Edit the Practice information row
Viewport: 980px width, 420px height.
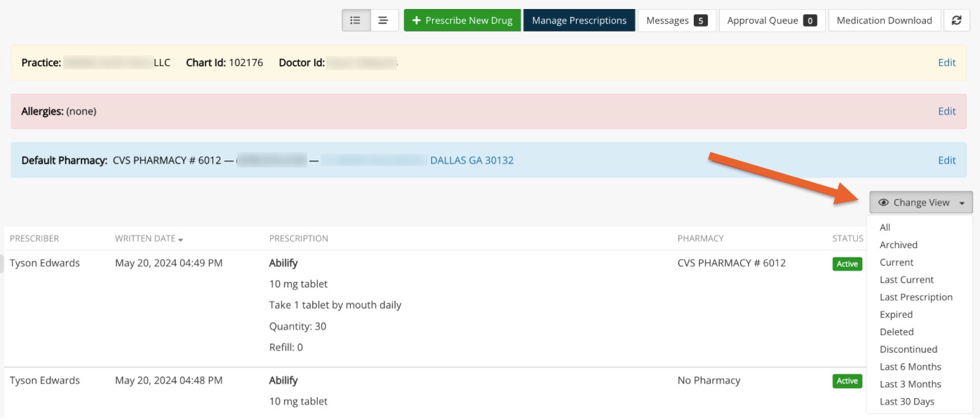click(947, 62)
